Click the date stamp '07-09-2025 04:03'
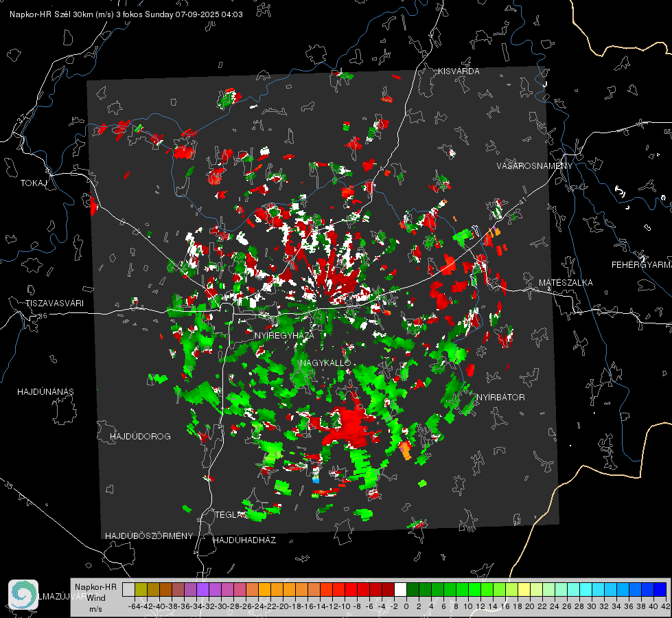 tap(209, 14)
